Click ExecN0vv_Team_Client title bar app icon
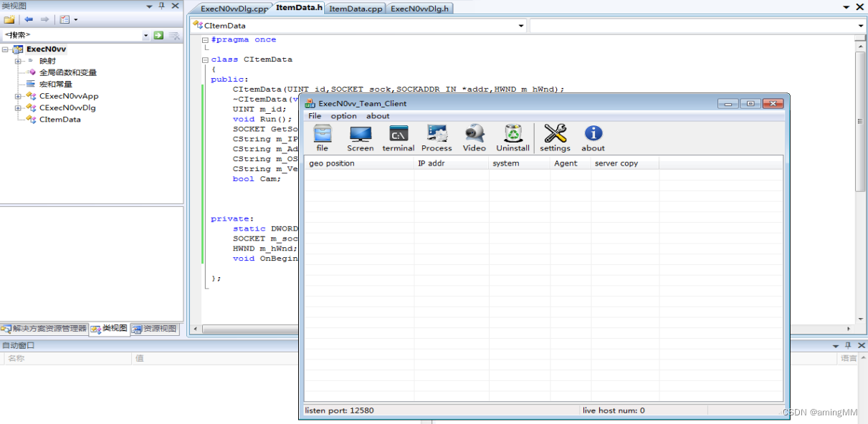The height and width of the screenshot is (424, 868). tap(310, 103)
